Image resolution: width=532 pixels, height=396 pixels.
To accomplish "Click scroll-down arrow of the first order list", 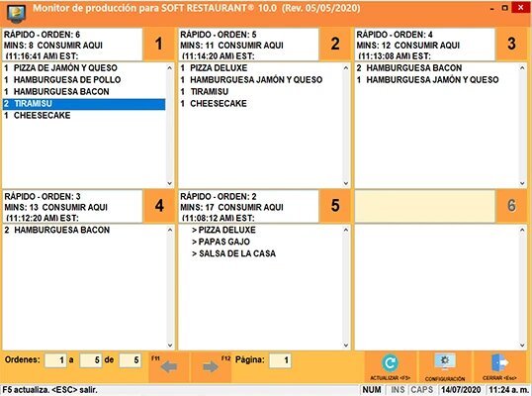I will 170,183.
